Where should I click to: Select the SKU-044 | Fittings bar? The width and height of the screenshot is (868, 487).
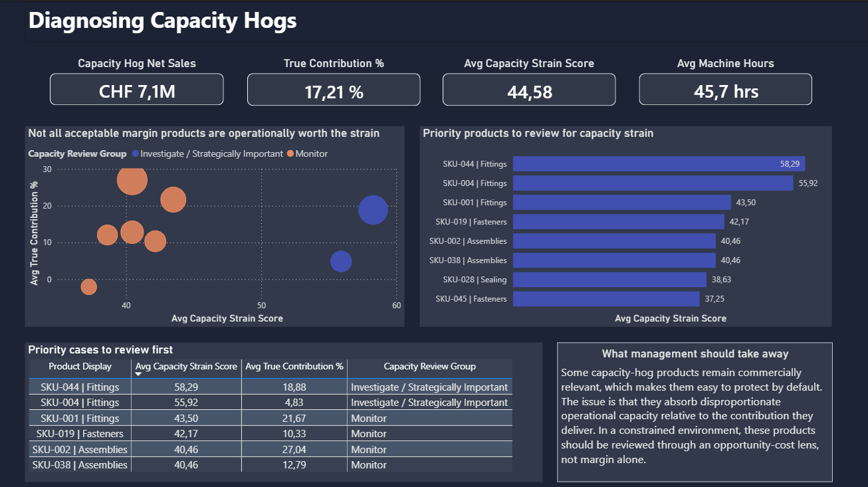coord(658,163)
